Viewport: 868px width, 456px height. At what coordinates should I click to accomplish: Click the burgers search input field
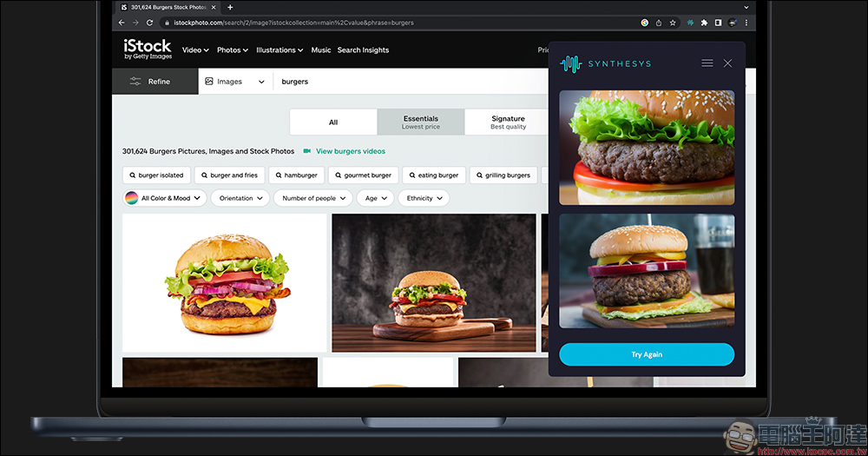(410, 82)
